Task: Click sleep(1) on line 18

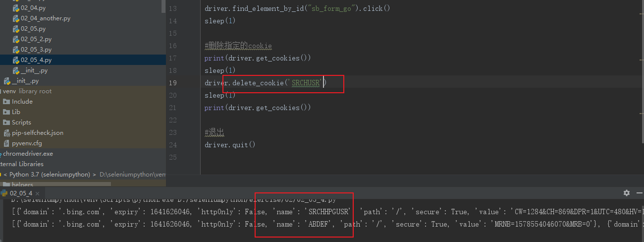Action: pyautogui.click(x=220, y=70)
